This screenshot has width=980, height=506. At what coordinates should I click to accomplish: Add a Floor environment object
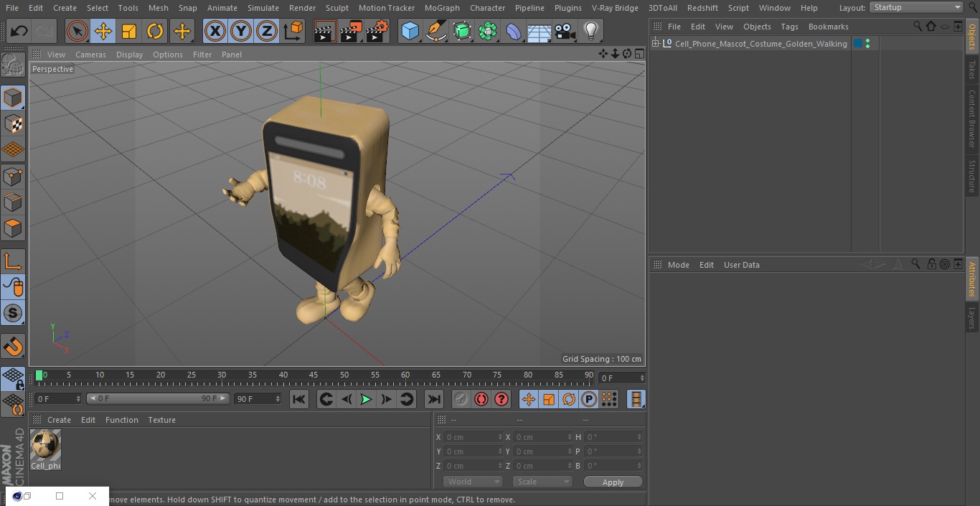539,31
